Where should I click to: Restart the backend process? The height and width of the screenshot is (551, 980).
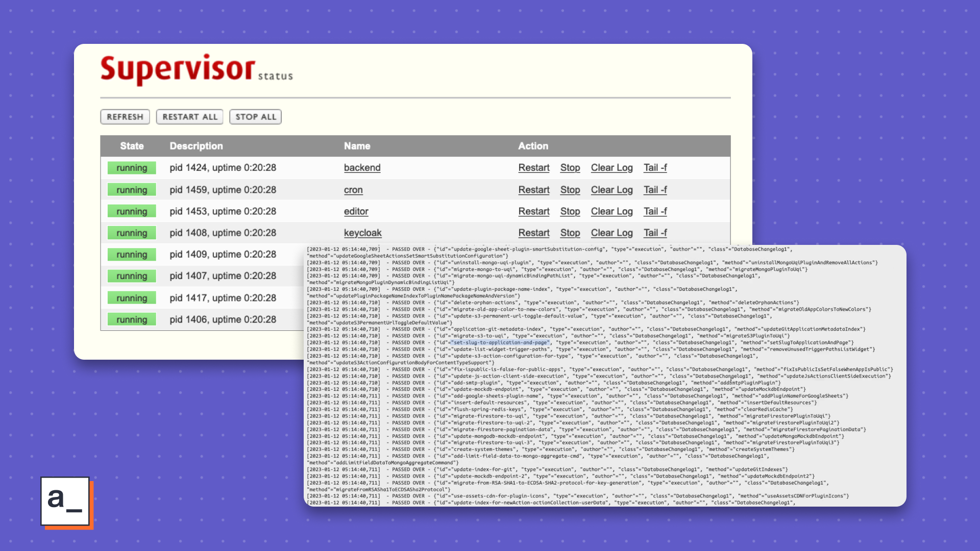[533, 168]
